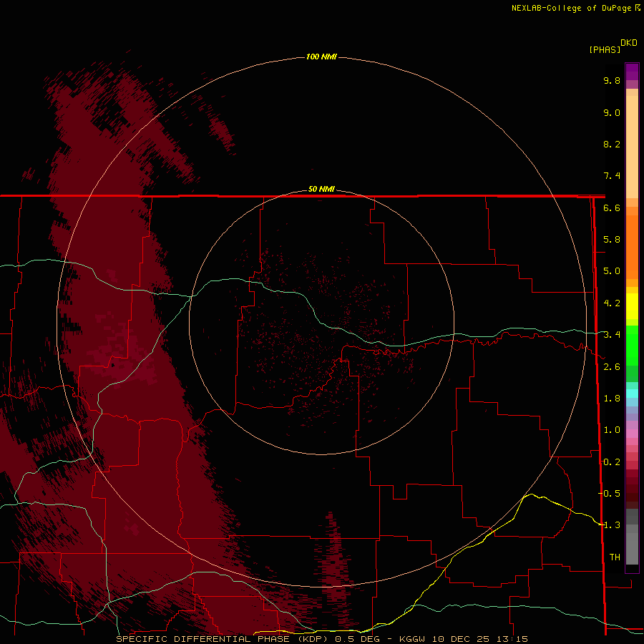The width and height of the screenshot is (644, 644).
Task: Click the 'DKD' legend unit label
Action: (x=629, y=43)
